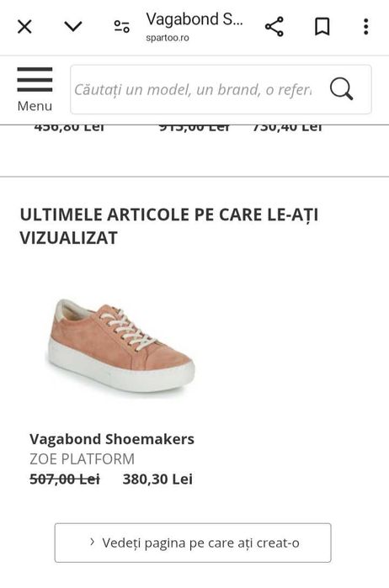Click the crossed-out 507,00 Lei price

click(65, 479)
